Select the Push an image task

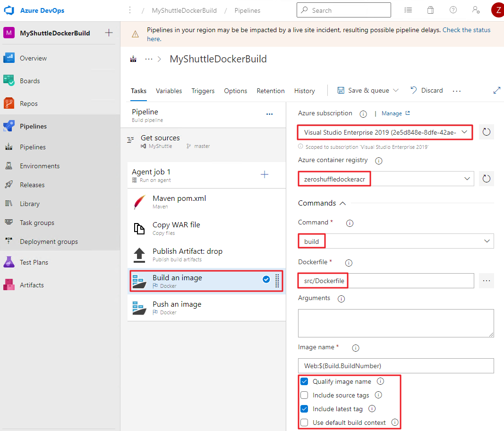point(207,308)
